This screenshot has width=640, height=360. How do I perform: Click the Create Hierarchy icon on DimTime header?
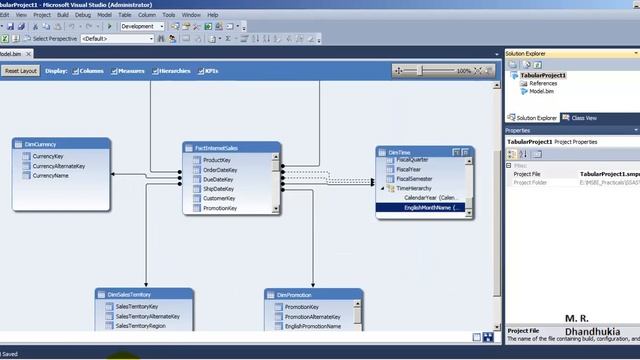click(456, 152)
